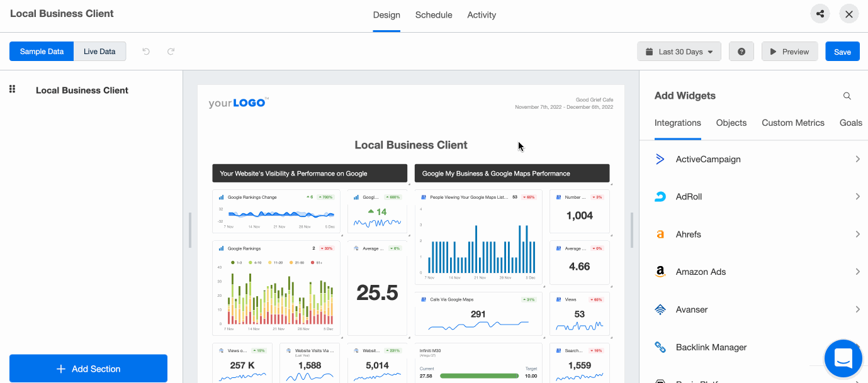The height and width of the screenshot is (383, 868).
Task: Click the redo arrow icon
Action: (x=171, y=51)
